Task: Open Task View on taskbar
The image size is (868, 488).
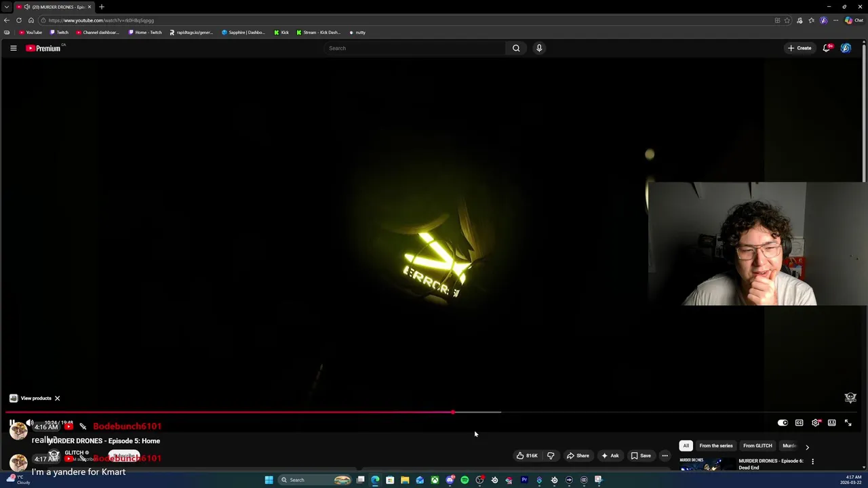Action: [360, 480]
